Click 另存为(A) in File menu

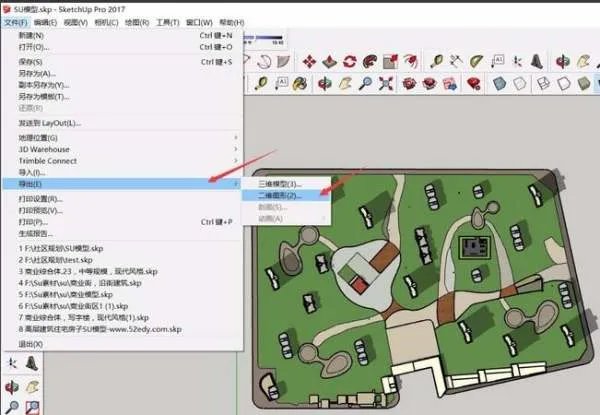[38, 73]
